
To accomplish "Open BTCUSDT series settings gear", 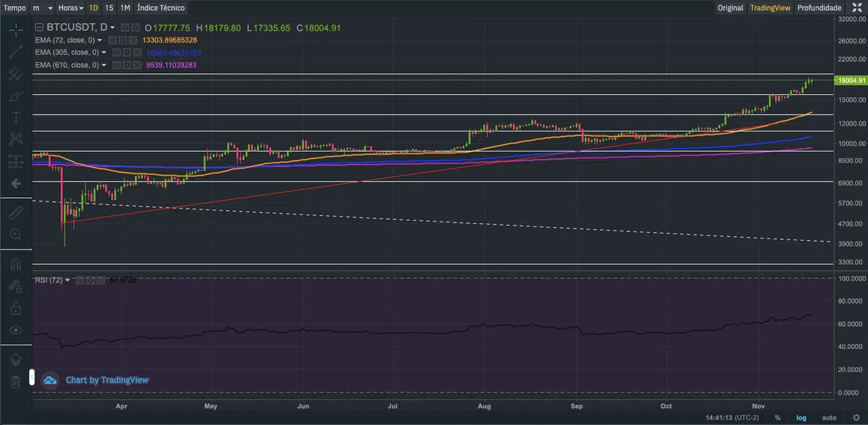I will click(x=136, y=27).
